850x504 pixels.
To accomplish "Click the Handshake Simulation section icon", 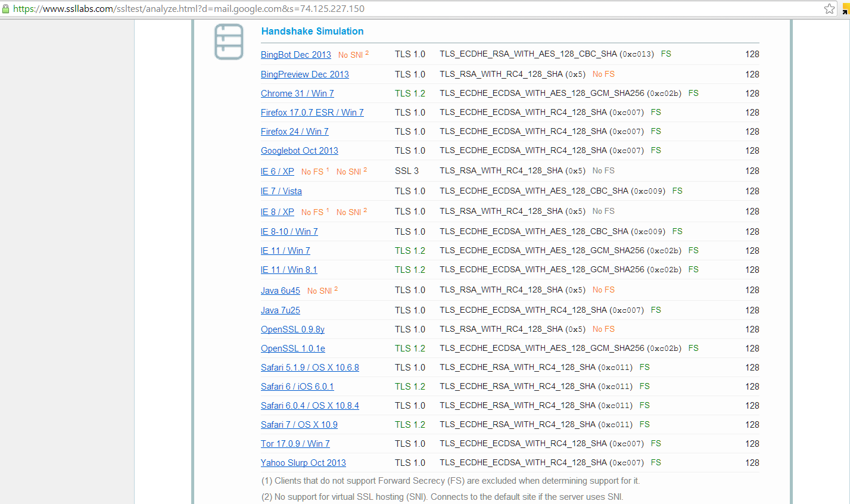I will pos(229,42).
